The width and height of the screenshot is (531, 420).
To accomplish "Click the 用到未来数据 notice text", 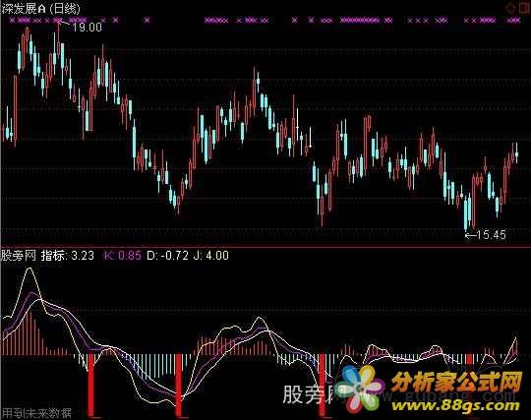I will click(36, 413).
